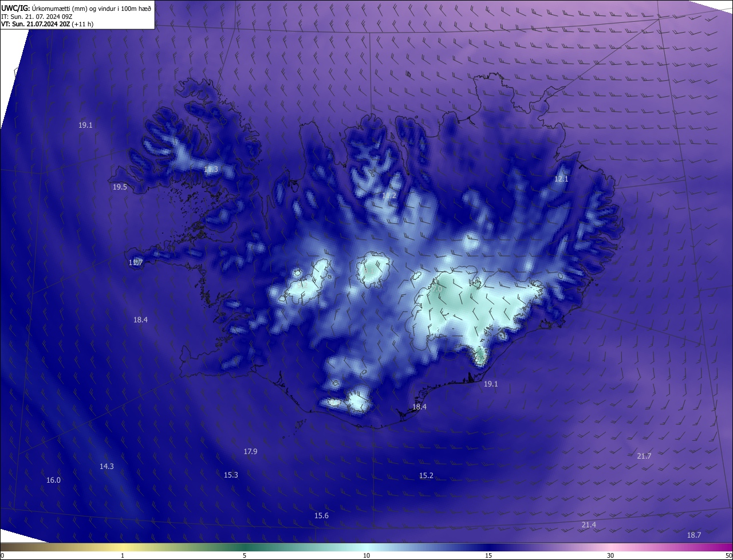Click the 11.7 value at Snæfellsnes tip
Viewport: 733px width, 560px height.
[x=136, y=262]
